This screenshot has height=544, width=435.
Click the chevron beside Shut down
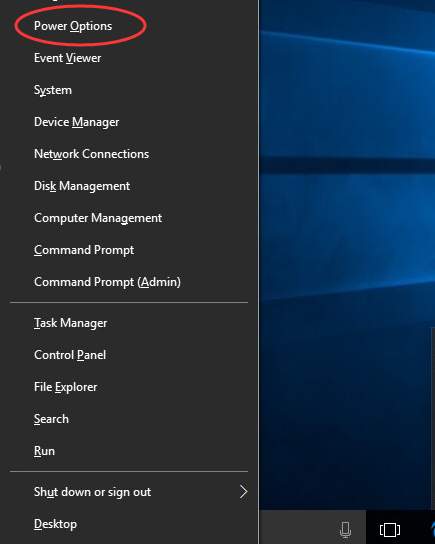pos(244,492)
